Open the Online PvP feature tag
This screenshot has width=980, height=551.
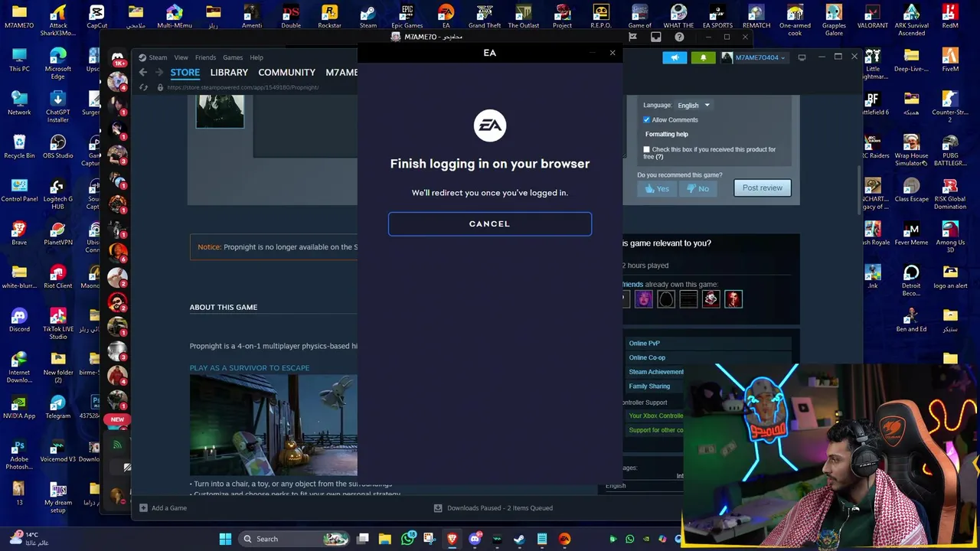point(644,344)
